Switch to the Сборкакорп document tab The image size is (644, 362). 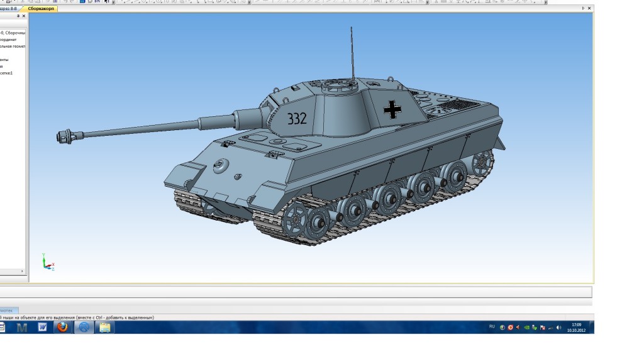(41, 9)
